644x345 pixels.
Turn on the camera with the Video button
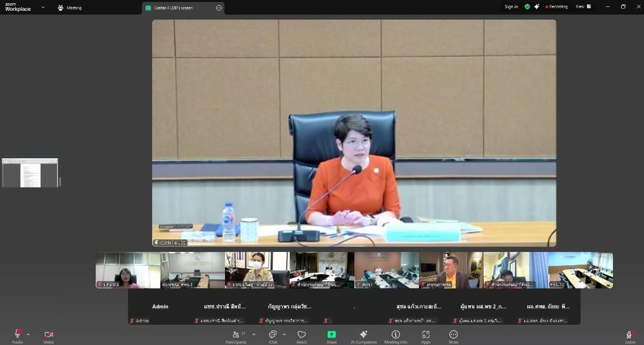point(49,335)
